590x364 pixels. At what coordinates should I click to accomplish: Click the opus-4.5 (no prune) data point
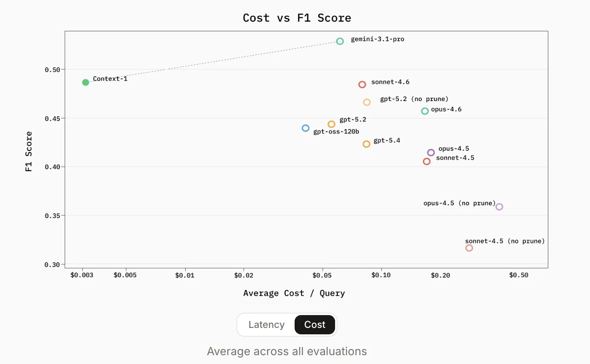point(499,207)
